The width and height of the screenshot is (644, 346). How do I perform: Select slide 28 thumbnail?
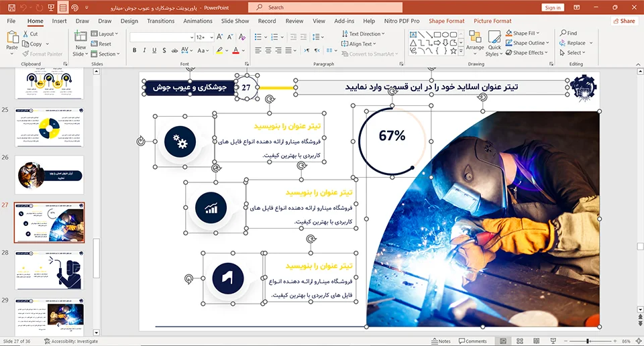tap(49, 270)
